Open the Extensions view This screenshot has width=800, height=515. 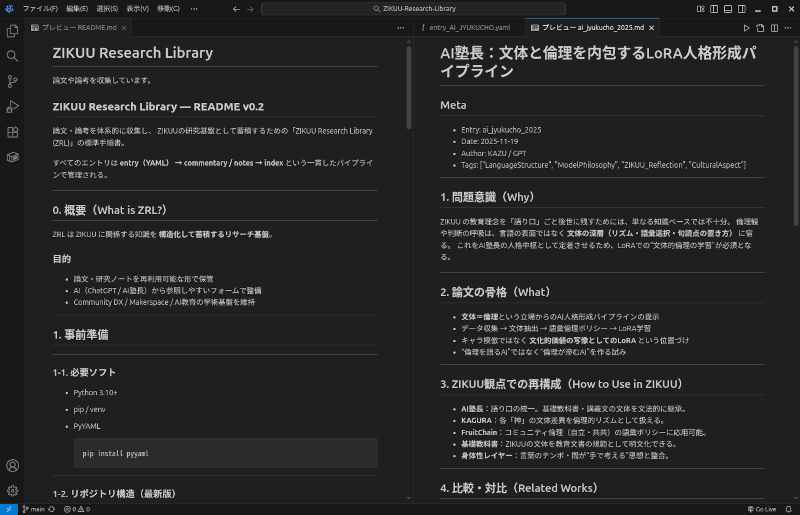(12, 131)
